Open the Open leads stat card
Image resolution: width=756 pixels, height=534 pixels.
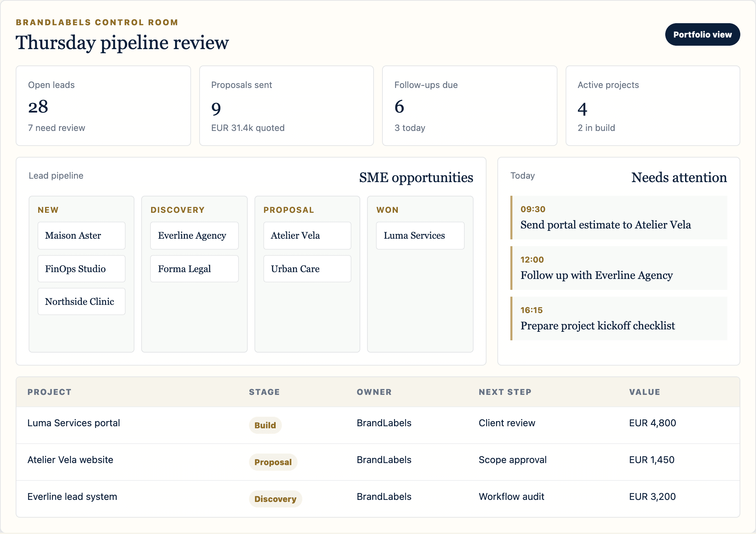[x=103, y=106]
